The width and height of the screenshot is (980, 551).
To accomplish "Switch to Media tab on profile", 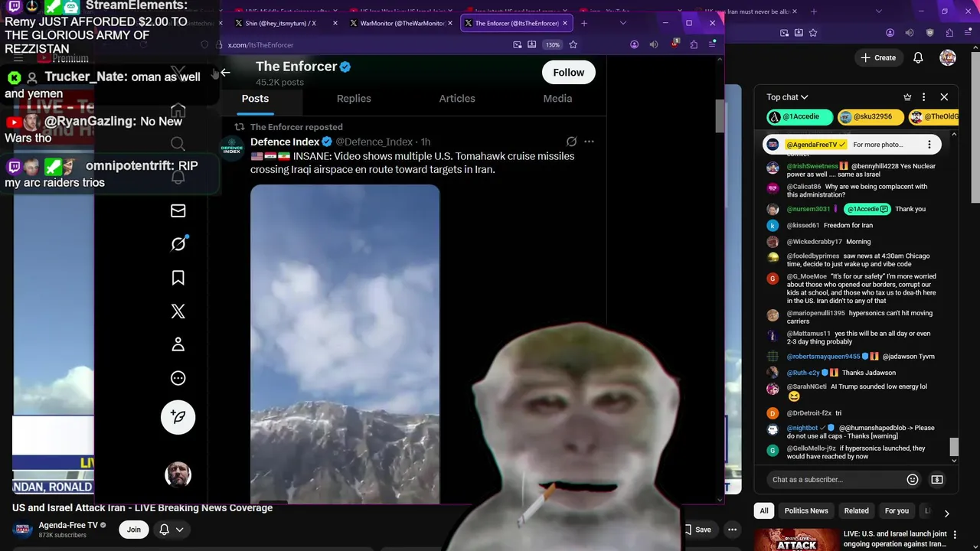I will pyautogui.click(x=557, y=99).
